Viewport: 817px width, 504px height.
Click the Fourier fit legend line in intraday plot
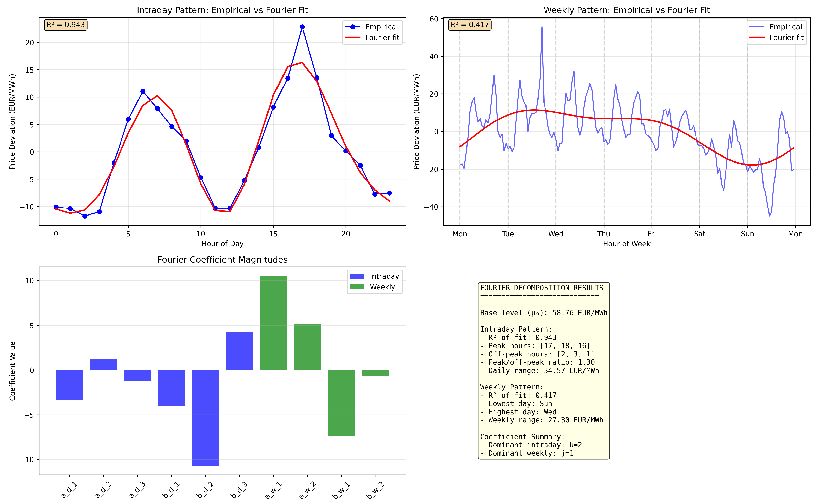(x=352, y=38)
